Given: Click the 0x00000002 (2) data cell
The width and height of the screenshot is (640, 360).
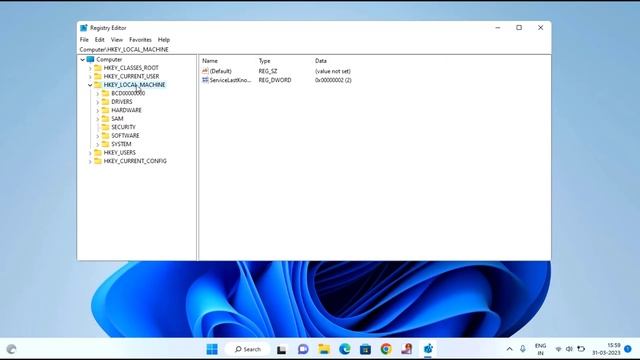Looking at the screenshot, I should (x=333, y=80).
